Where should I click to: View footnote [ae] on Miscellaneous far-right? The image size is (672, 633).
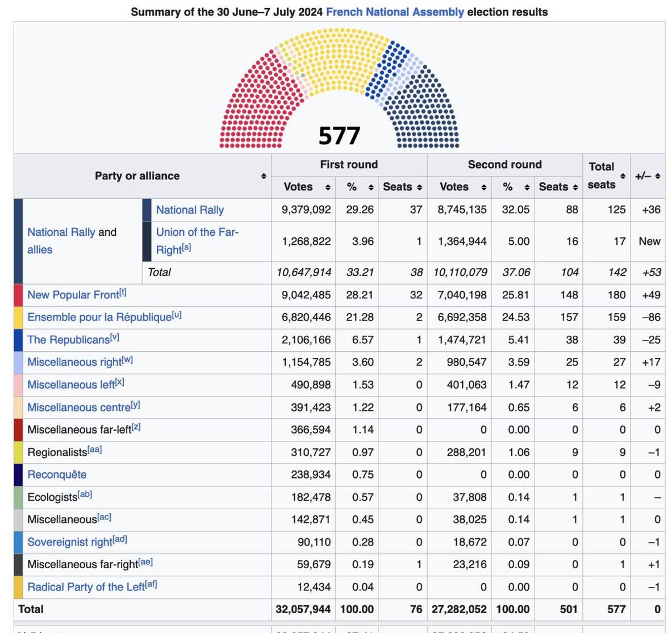pyautogui.click(x=146, y=563)
